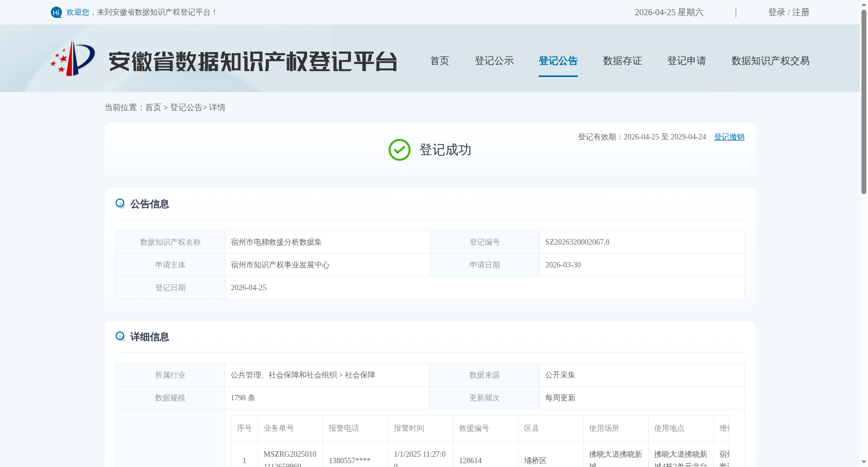The image size is (868, 467).
Task: Click the district cell 埇桥区
Action: [x=535, y=460]
